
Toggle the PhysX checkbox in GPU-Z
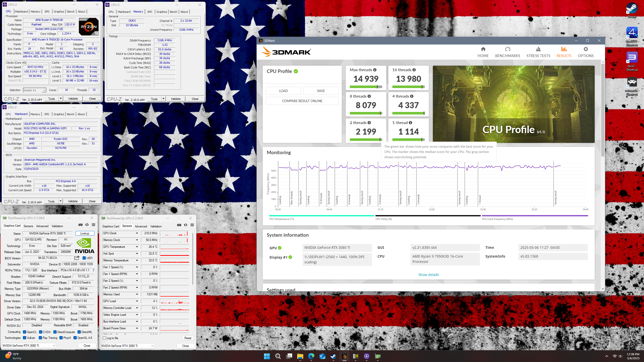[x=61, y=338]
